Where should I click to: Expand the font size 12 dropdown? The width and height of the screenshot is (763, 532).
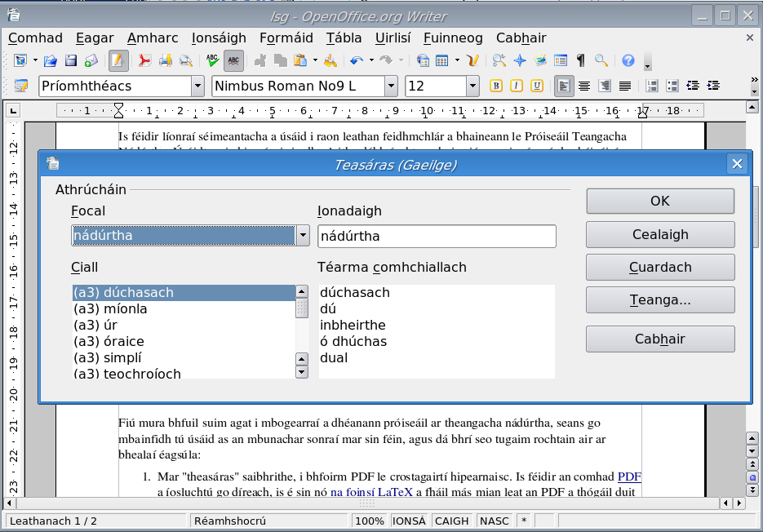[x=472, y=86]
